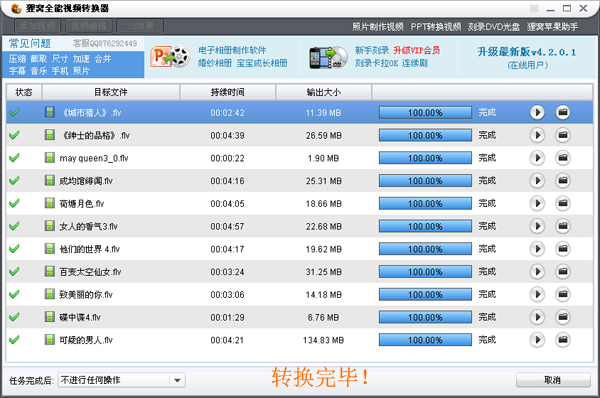600x398 pixels.
Task: Click the PowerPoint film reel album icon
Action: [x=170, y=57]
